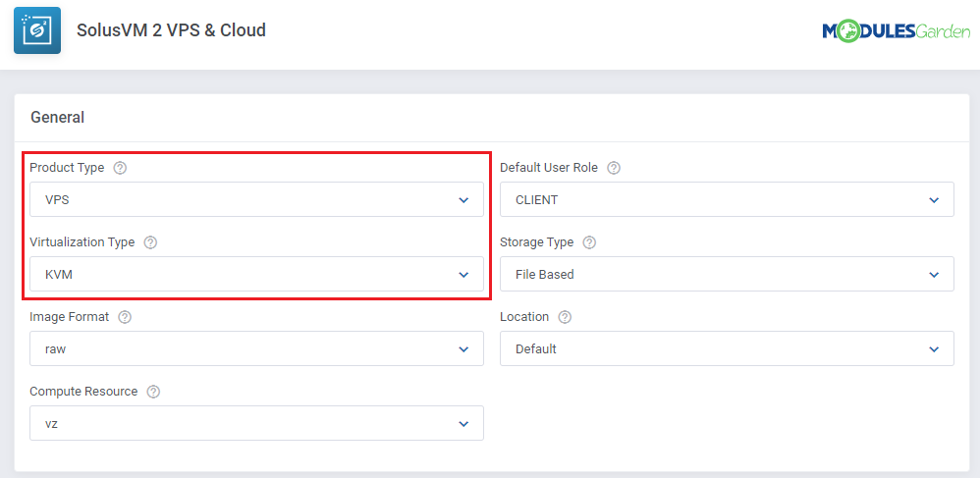980x478 pixels.
Task: Click the 'Location' label text
Action: [x=524, y=317]
